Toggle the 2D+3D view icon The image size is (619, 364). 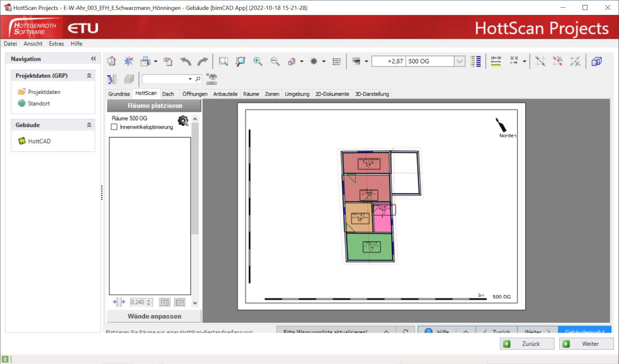coord(496,61)
